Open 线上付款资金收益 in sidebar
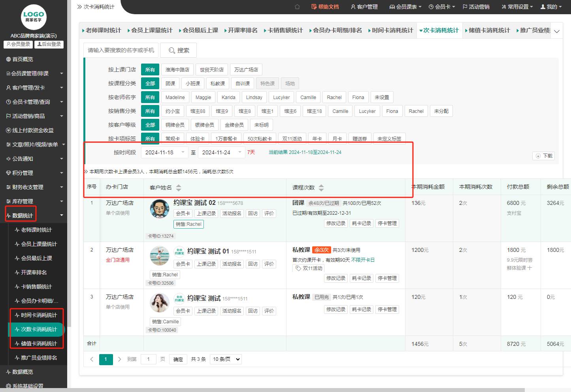The image size is (571, 392). coord(30,130)
